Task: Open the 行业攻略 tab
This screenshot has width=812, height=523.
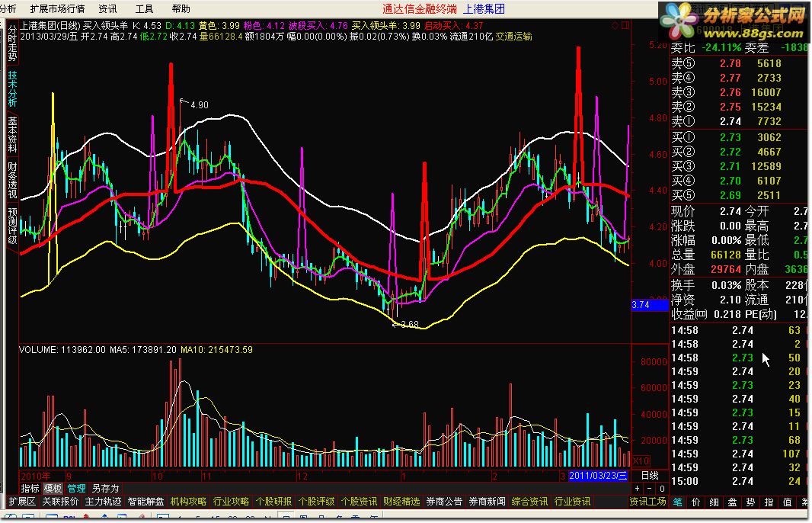Action: pyautogui.click(x=231, y=501)
